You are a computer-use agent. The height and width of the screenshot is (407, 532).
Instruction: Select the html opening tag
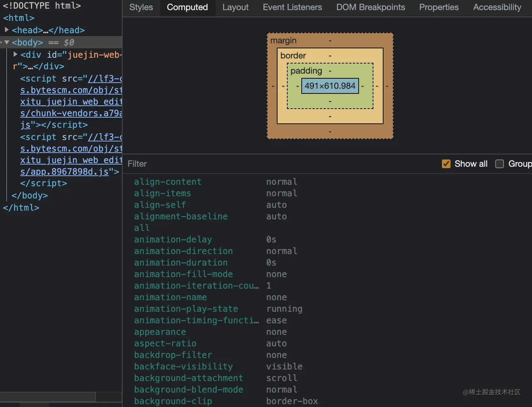coord(19,18)
